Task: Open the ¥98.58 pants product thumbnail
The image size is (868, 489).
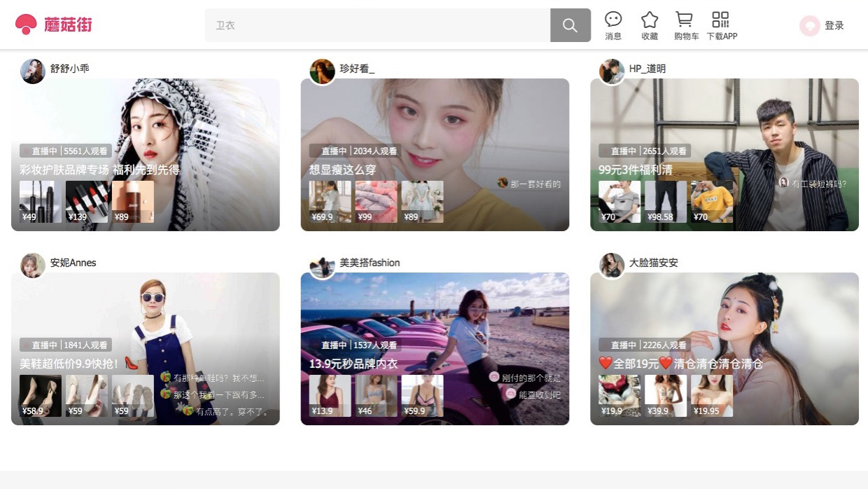Action: click(665, 202)
